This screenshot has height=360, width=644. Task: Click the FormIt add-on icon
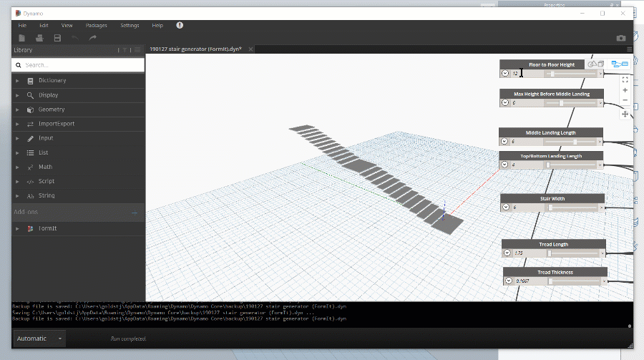tap(30, 228)
